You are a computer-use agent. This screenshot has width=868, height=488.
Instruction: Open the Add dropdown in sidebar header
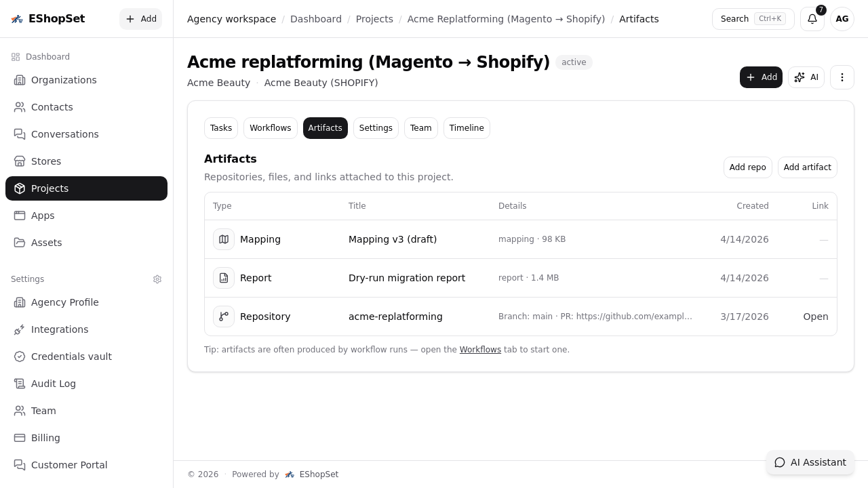pyautogui.click(x=141, y=19)
